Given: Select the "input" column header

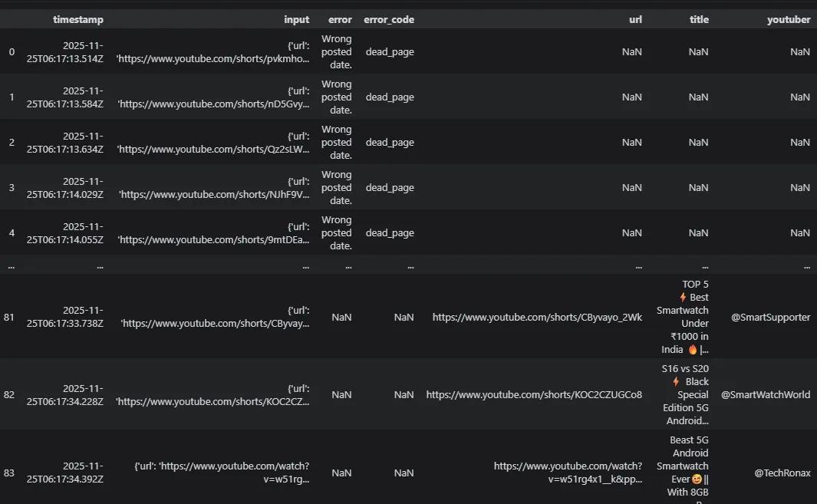Looking at the screenshot, I should click(x=296, y=20).
